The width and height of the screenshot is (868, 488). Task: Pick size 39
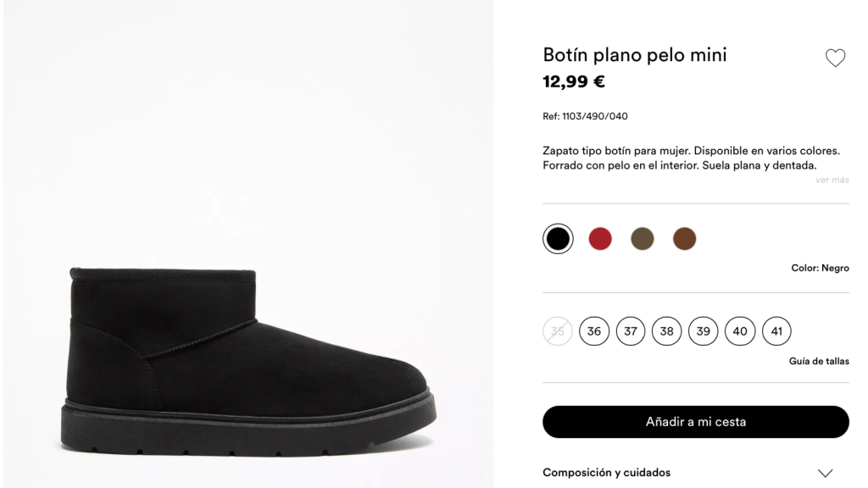point(704,331)
